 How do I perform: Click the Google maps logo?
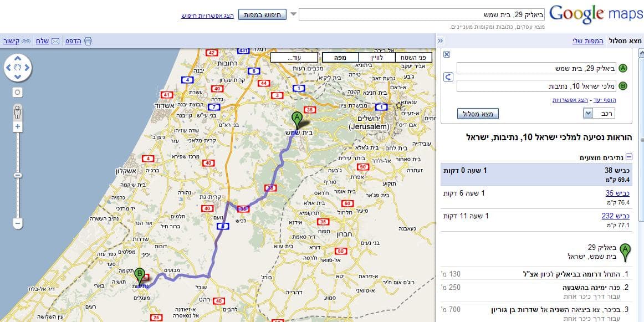(x=596, y=14)
